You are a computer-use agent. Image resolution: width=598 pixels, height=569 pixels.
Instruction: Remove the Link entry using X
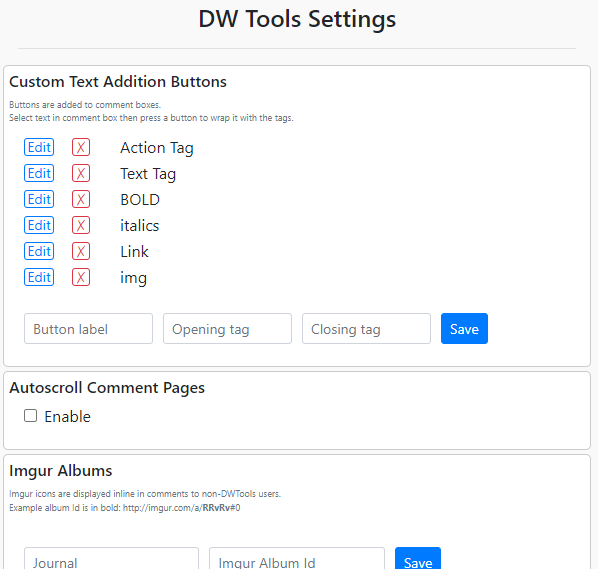[x=81, y=251]
